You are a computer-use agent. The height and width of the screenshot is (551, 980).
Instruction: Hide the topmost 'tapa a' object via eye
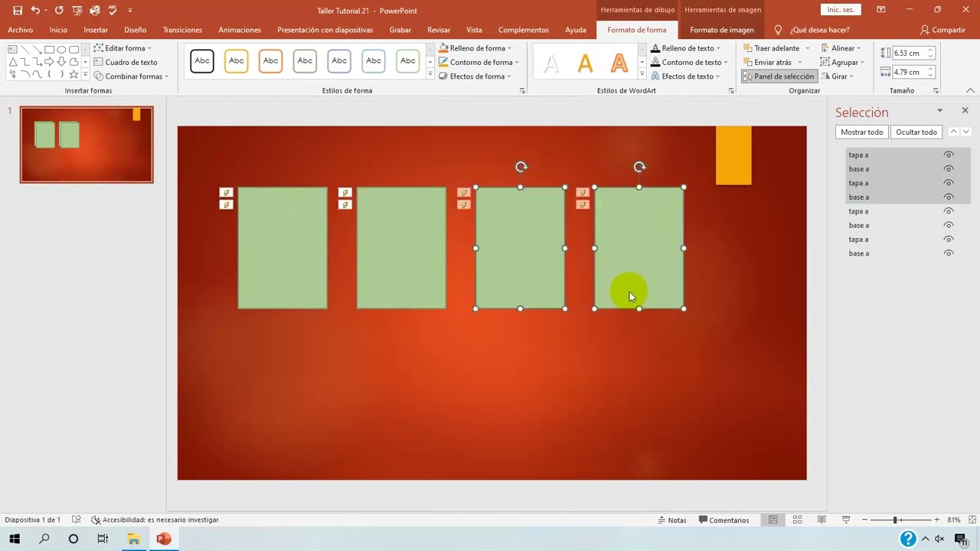point(949,155)
